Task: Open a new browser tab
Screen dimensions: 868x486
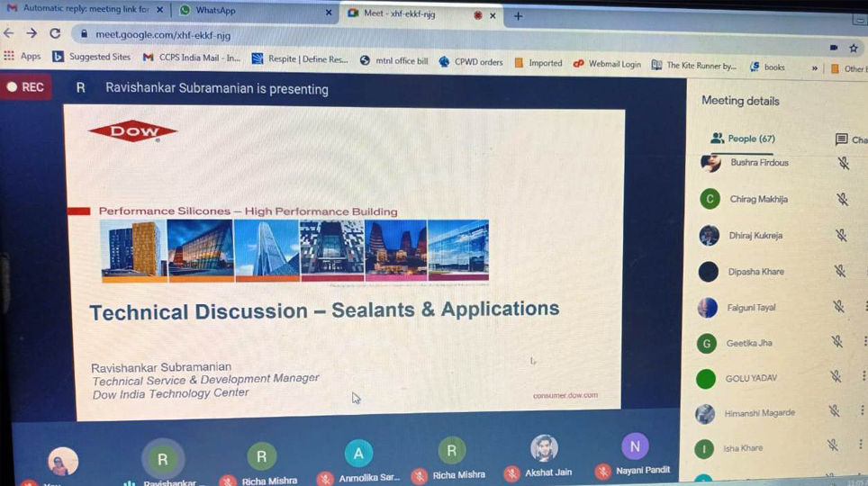Action: (518, 16)
